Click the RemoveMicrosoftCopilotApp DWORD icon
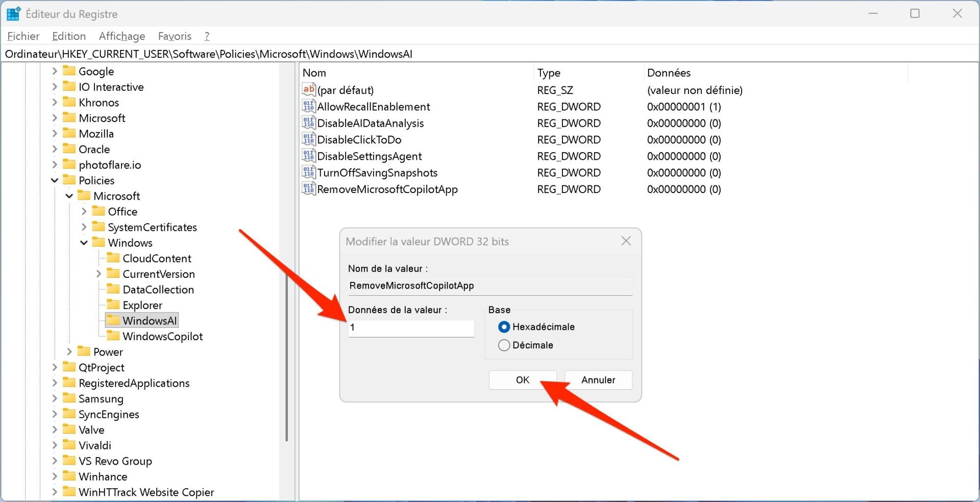This screenshot has width=980, height=502. pyautogui.click(x=309, y=189)
